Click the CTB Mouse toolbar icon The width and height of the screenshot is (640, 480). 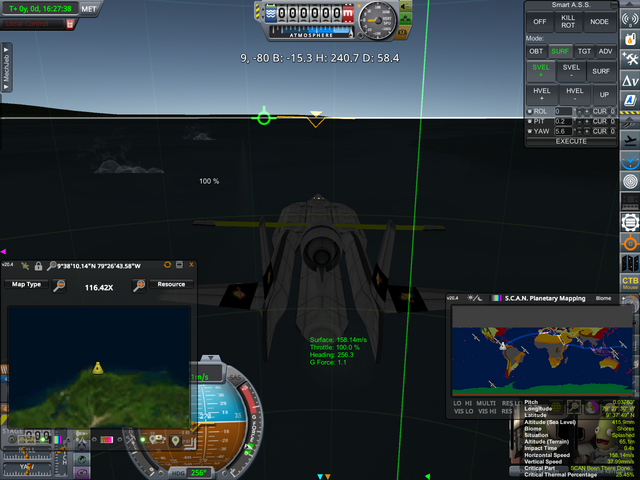pyautogui.click(x=630, y=282)
